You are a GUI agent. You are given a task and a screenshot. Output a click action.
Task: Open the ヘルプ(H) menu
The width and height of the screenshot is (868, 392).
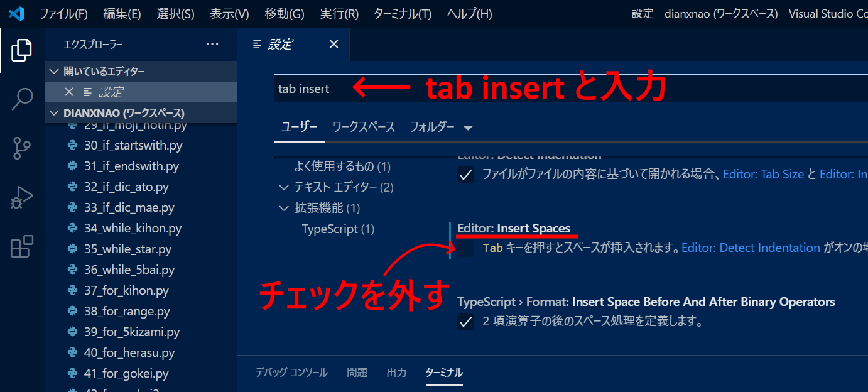click(470, 14)
